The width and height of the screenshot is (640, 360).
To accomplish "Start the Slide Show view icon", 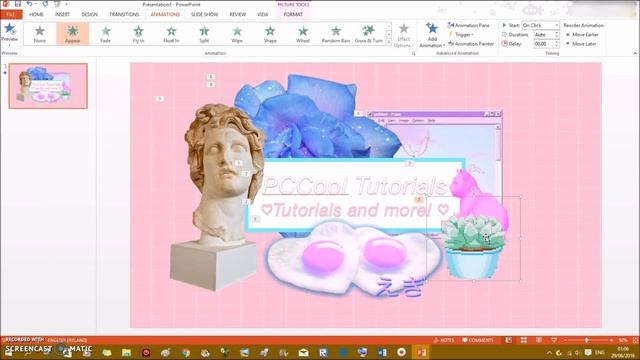I will tap(554, 340).
